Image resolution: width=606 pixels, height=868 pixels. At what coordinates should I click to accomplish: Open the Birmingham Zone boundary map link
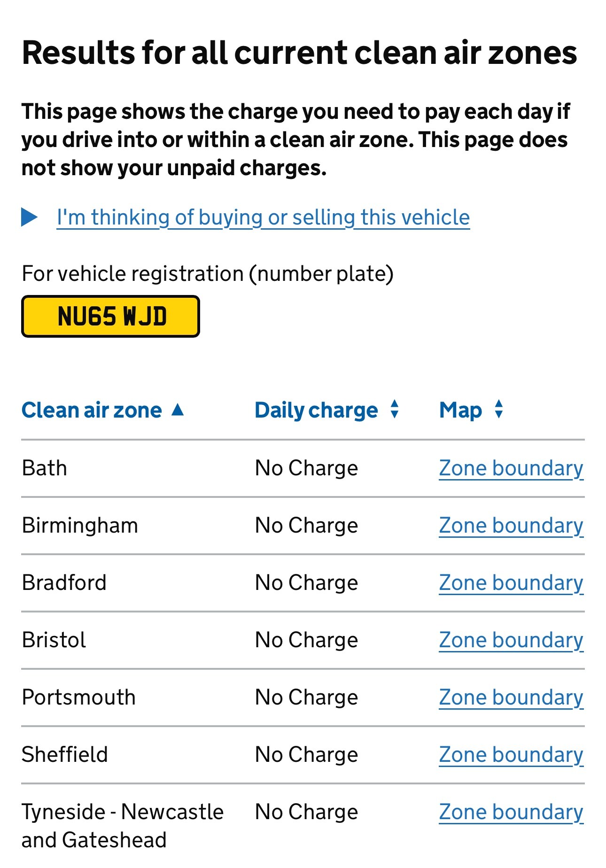[x=511, y=526]
